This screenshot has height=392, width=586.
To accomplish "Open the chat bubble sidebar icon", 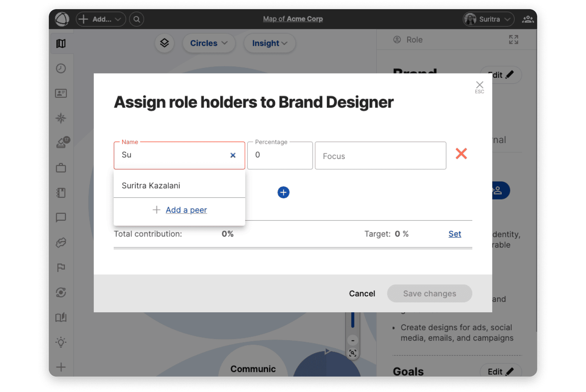I will (61, 217).
